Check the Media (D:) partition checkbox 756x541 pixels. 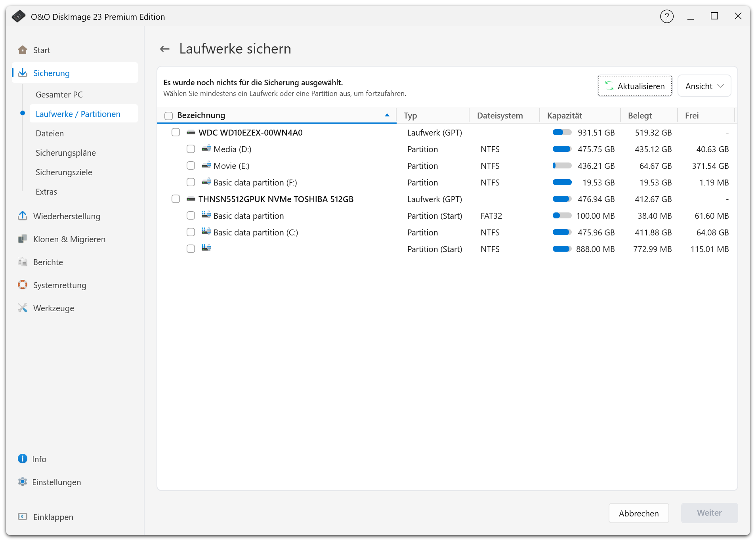click(x=191, y=149)
